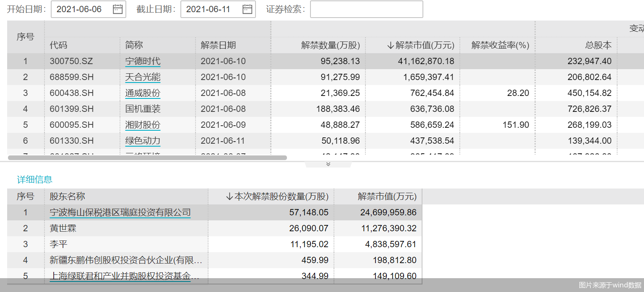Select code cell 300750.SZ
Viewport: 644px width, 292px height.
[x=71, y=61]
